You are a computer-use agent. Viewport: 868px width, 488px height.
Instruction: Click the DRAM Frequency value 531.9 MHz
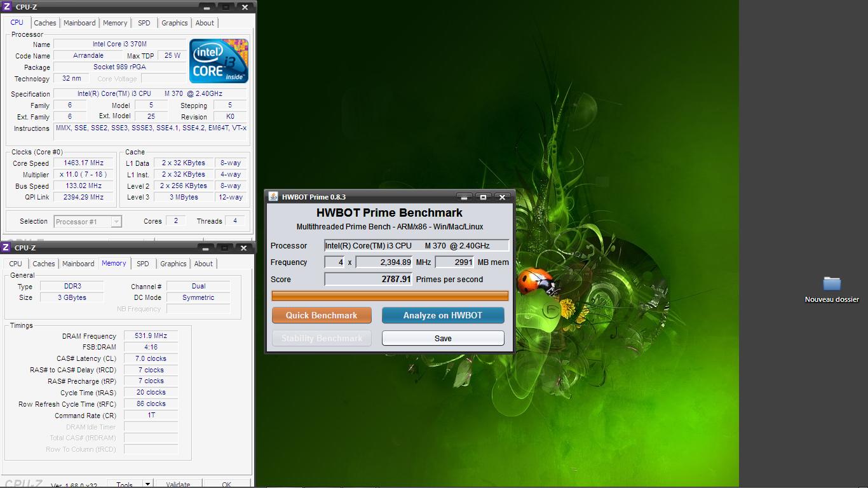(x=151, y=335)
